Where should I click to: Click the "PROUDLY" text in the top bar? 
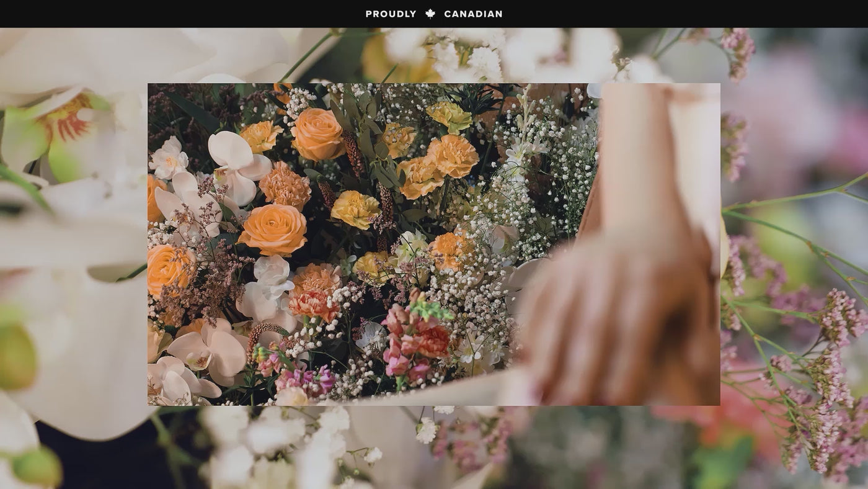(391, 14)
